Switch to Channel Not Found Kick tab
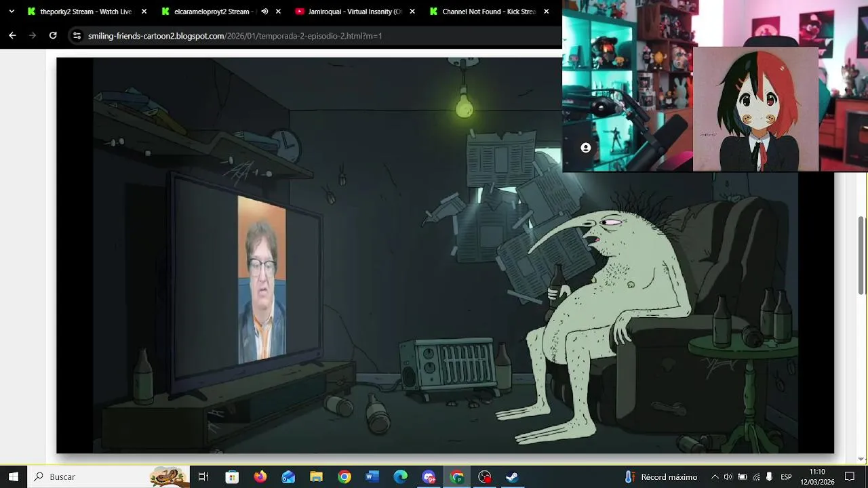 (488, 12)
